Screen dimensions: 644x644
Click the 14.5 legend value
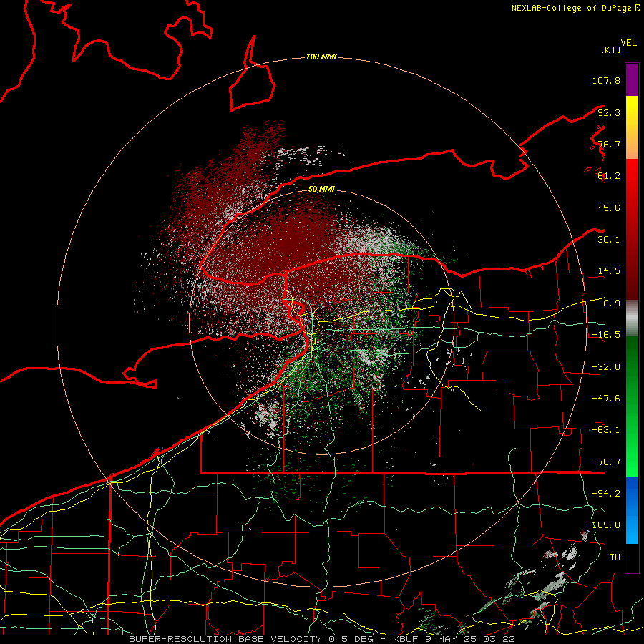pyautogui.click(x=609, y=271)
